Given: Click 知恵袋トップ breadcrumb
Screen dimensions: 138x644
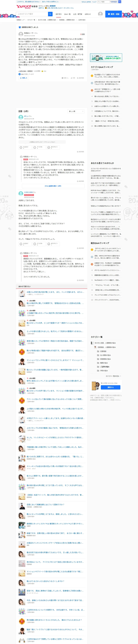Looking at the screenshot, I should (21, 20).
